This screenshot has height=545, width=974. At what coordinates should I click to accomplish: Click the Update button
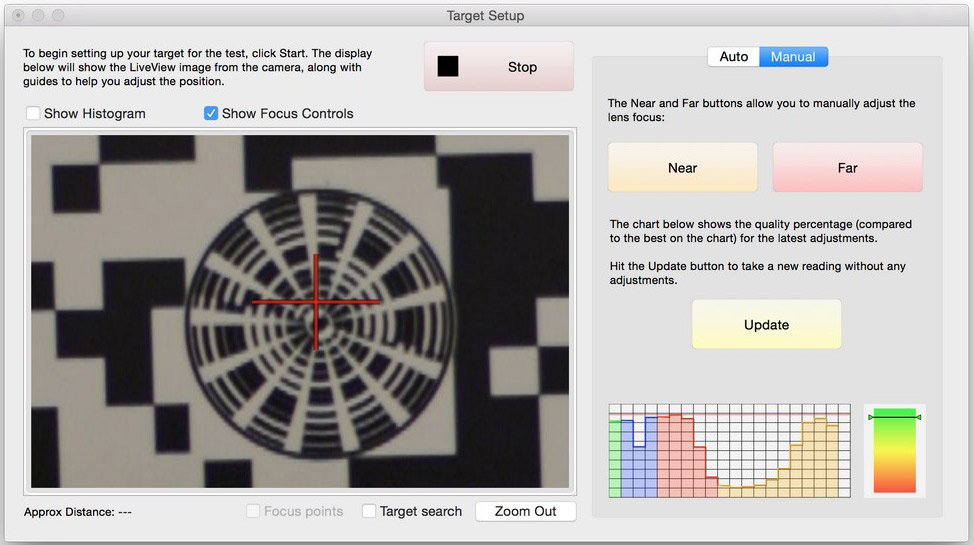pos(767,324)
